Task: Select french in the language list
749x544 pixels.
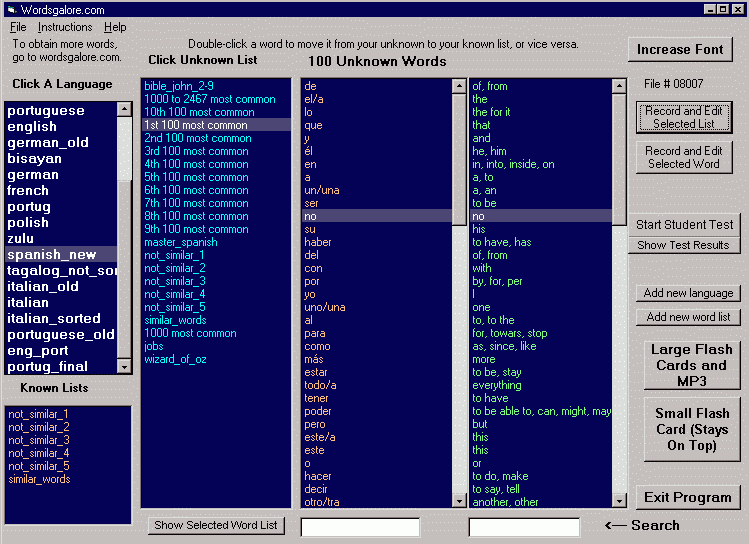Action: click(61, 191)
